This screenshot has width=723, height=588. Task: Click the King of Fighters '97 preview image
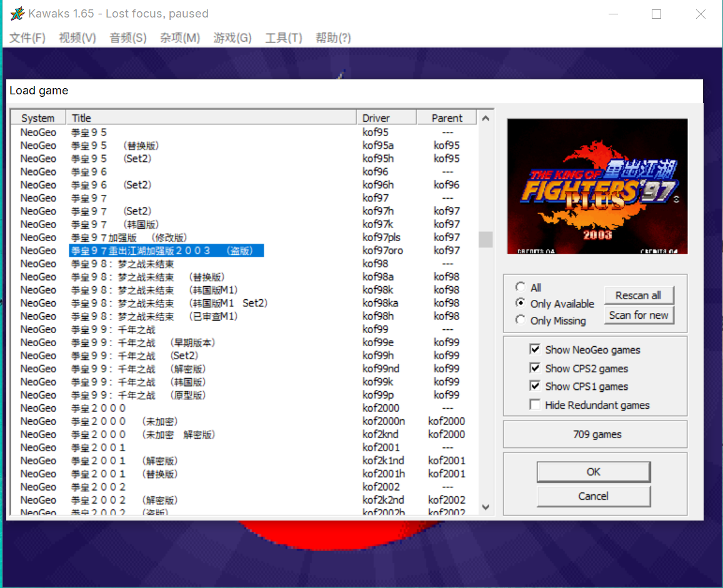(x=597, y=187)
